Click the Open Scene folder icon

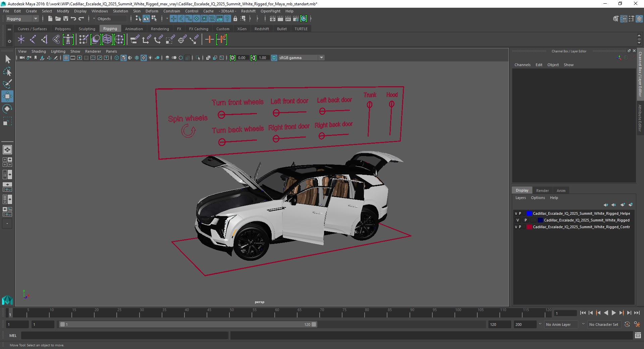[58, 19]
